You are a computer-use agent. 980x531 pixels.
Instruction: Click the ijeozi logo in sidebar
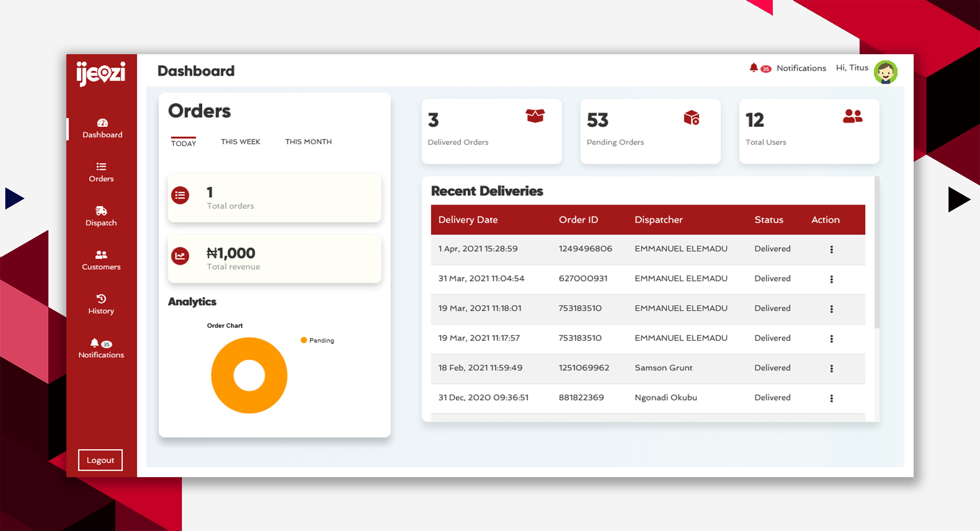coord(101,73)
